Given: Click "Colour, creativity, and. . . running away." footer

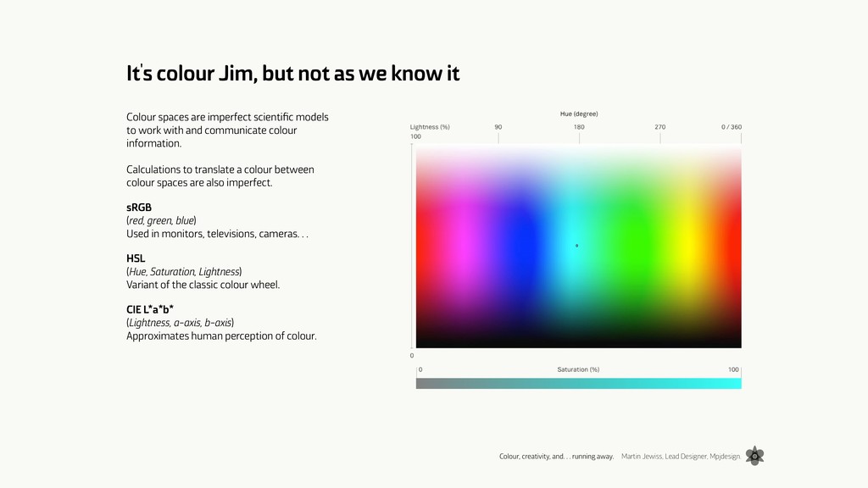Looking at the screenshot, I should [x=557, y=457].
